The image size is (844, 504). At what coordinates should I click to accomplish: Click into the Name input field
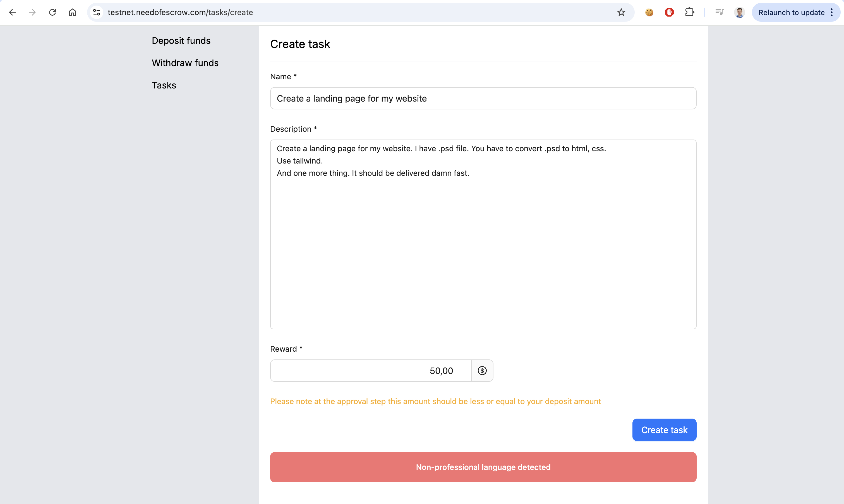point(483,98)
